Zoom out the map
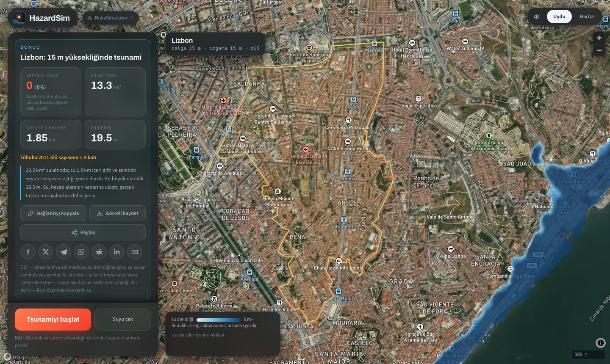 click(599, 50)
